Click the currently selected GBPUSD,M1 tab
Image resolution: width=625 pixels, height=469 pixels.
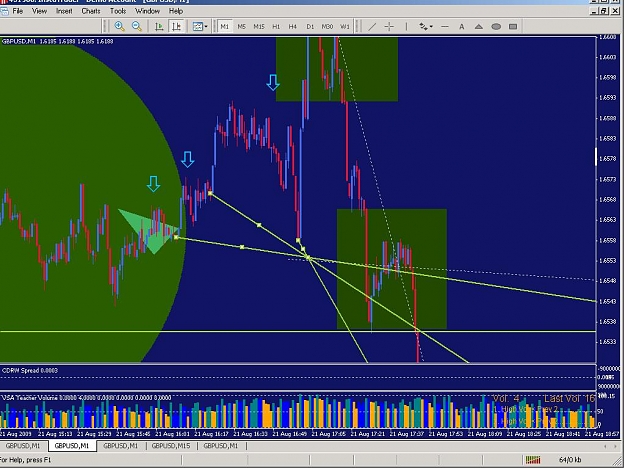(72, 446)
